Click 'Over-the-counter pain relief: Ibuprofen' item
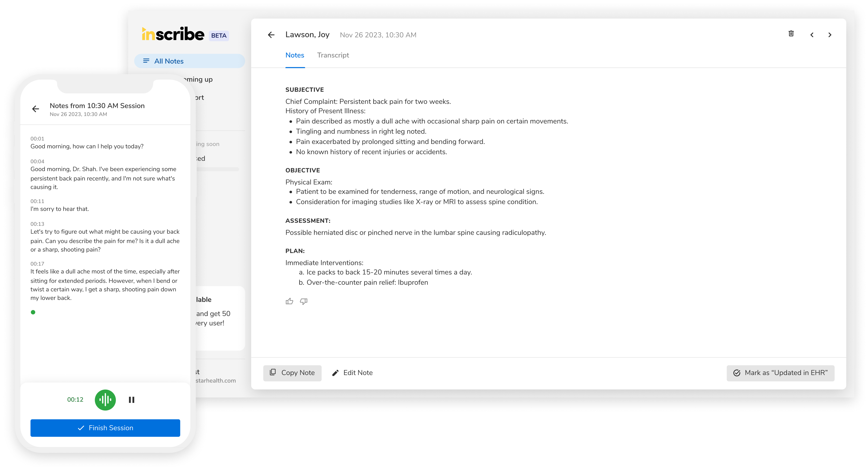 tap(367, 283)
